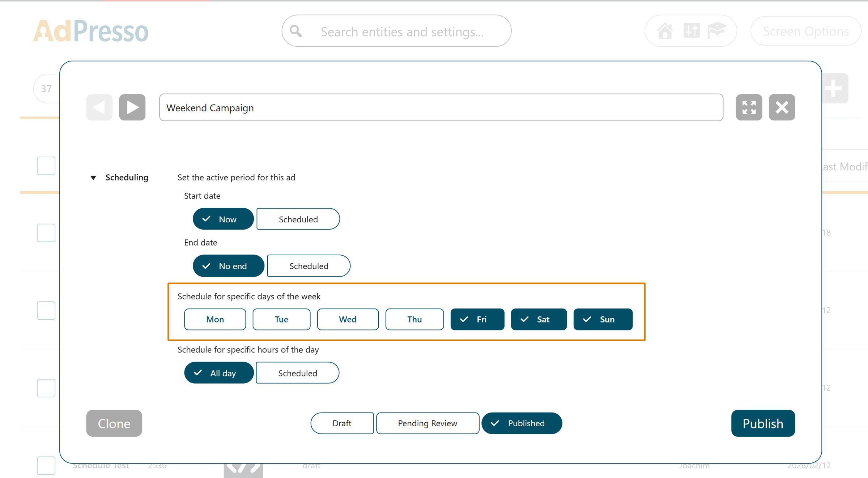This screenshot has width=868, height=478.
Task: Switch start date to Scheduled
Action: 298,219
